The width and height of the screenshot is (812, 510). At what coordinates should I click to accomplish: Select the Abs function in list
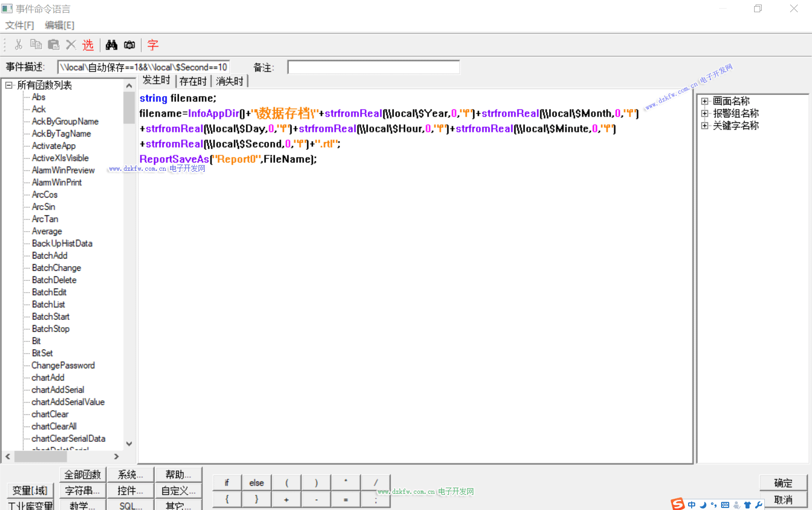(x=39, y=97)
